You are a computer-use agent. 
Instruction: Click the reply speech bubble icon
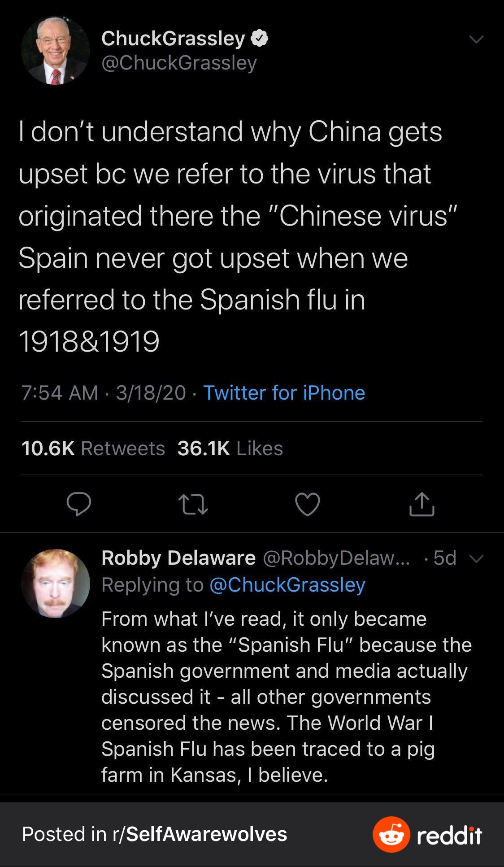(x=79, y=504)
